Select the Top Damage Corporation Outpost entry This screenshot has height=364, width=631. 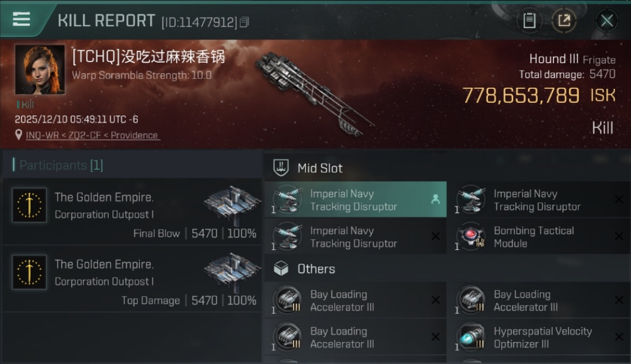tap(132, 279)
